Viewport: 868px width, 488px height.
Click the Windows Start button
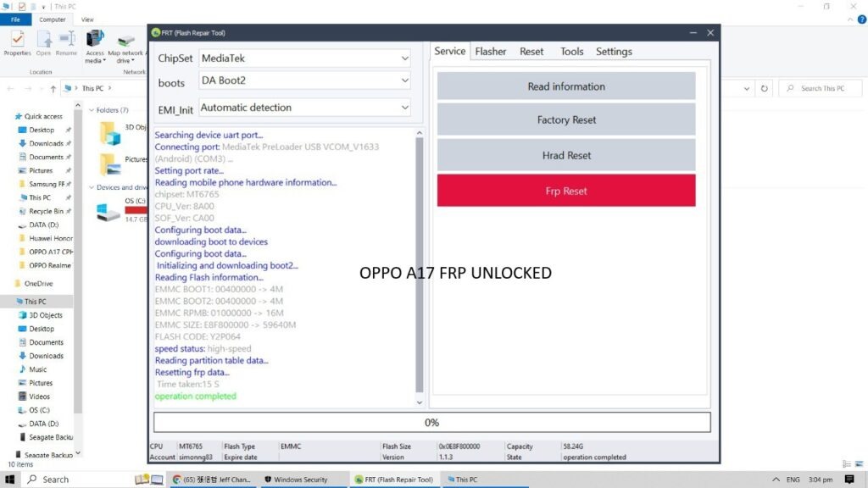pos(9,480)
